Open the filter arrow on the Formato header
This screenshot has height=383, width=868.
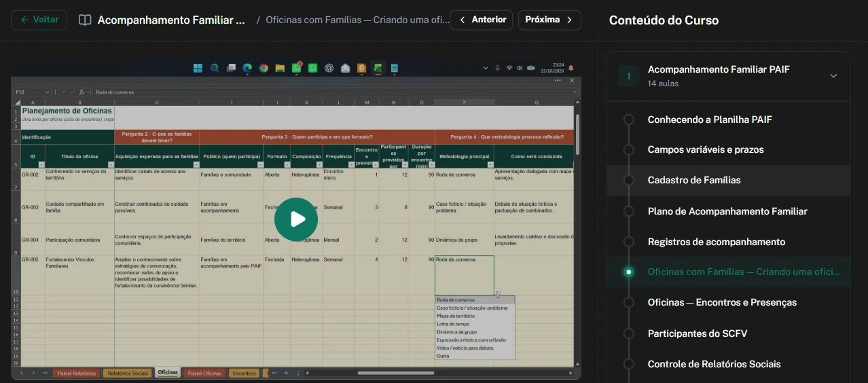click(286, 165)
